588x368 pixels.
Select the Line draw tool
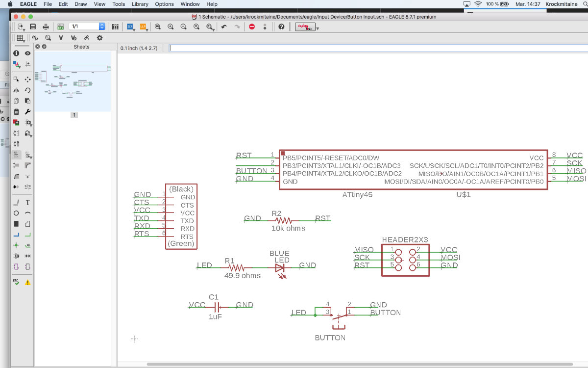click(x=16, y=202)
